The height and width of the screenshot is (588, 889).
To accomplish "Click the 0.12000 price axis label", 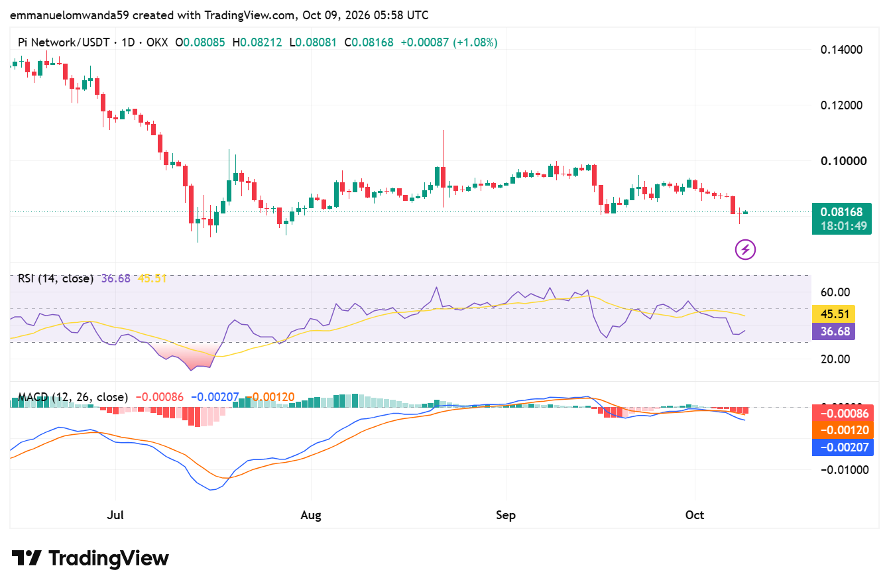I will (x=841, y=105).
